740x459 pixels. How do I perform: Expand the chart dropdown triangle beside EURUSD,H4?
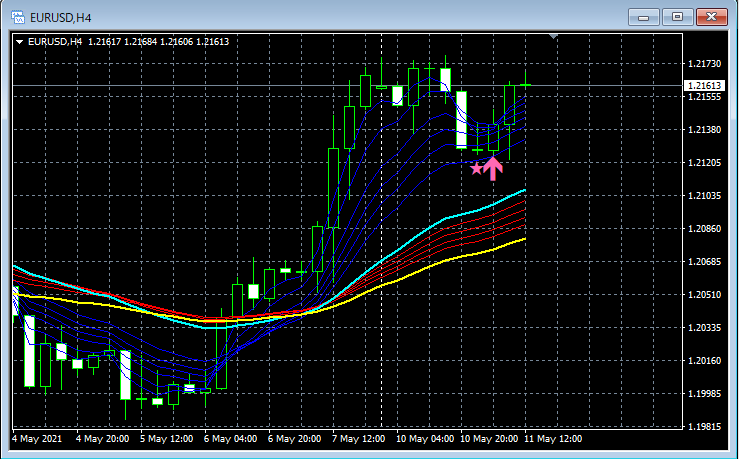(x=20, y=42)
